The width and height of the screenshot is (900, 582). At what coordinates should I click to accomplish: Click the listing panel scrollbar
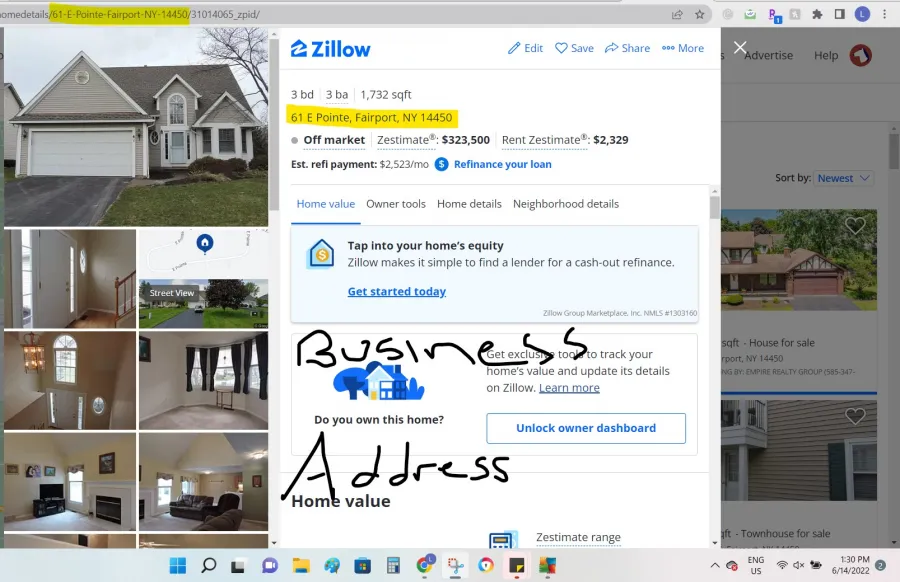(715, 207)
